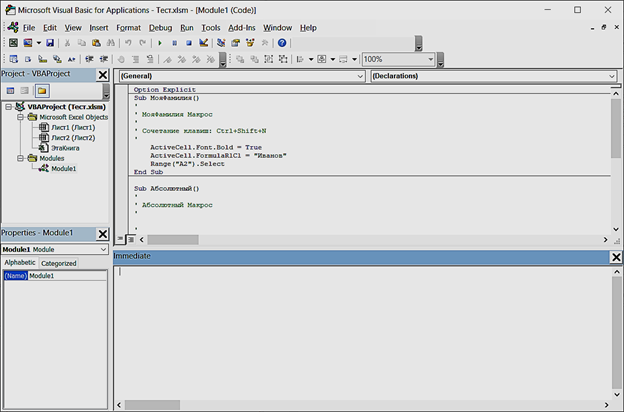624x412 pixels.
Task: Switch to the Alphabetic tab
Action: click(20, 263)
